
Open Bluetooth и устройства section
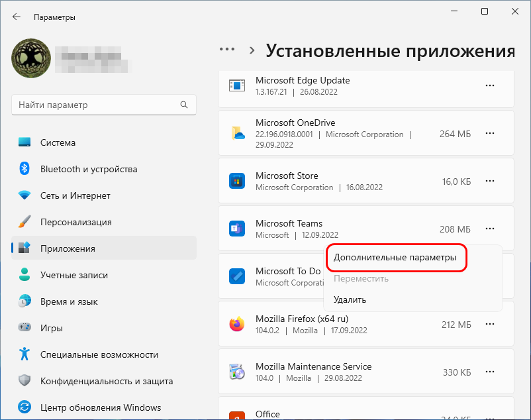(x=104, y=169)
